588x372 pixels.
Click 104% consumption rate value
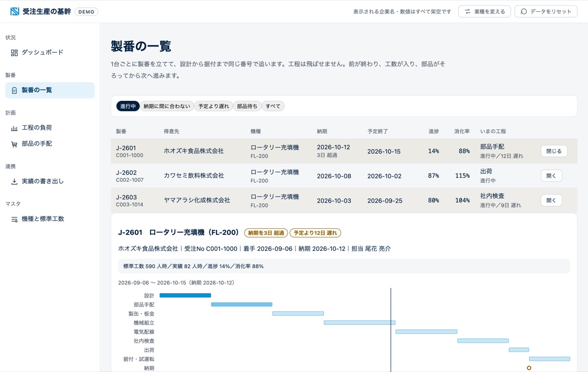tap(462, 200)
